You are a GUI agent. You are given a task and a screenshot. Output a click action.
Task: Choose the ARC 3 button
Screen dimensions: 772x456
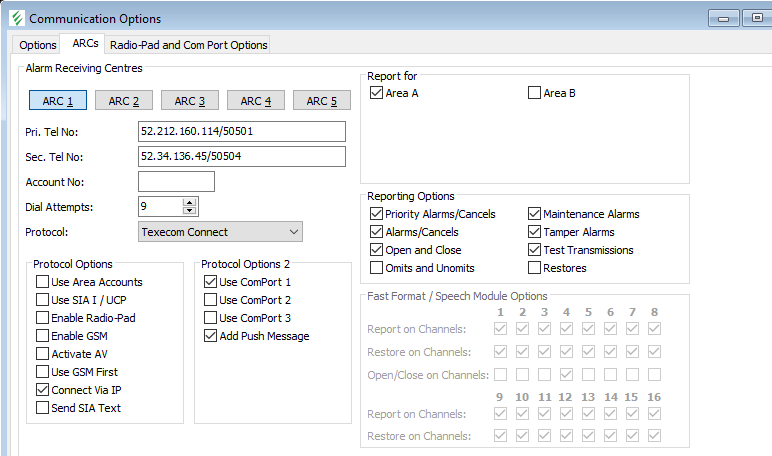click(x=196, y=101)
